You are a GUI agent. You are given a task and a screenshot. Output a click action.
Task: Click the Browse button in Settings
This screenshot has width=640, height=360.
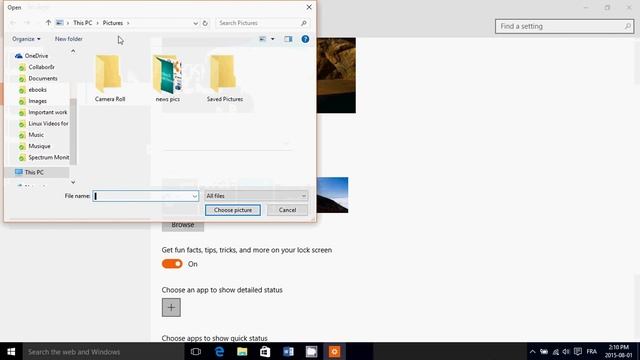coord(182,225)
